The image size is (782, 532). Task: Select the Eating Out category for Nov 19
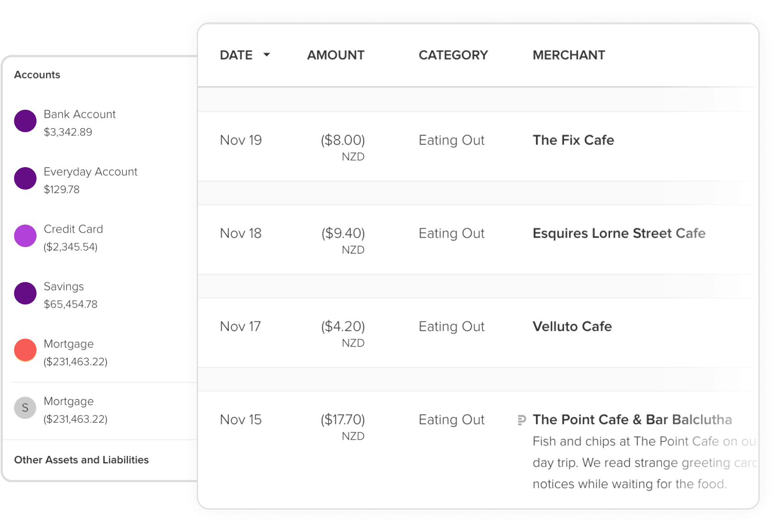coord(451,140)
